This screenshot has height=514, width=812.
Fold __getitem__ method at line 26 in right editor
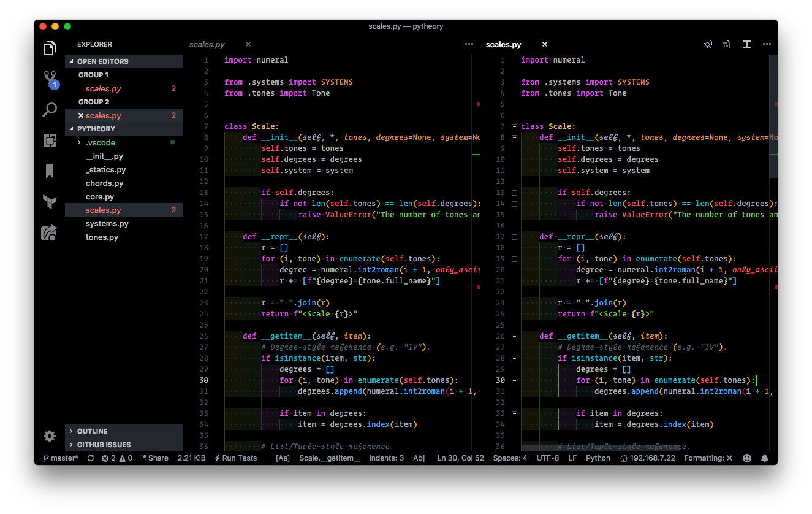(514, 336)
